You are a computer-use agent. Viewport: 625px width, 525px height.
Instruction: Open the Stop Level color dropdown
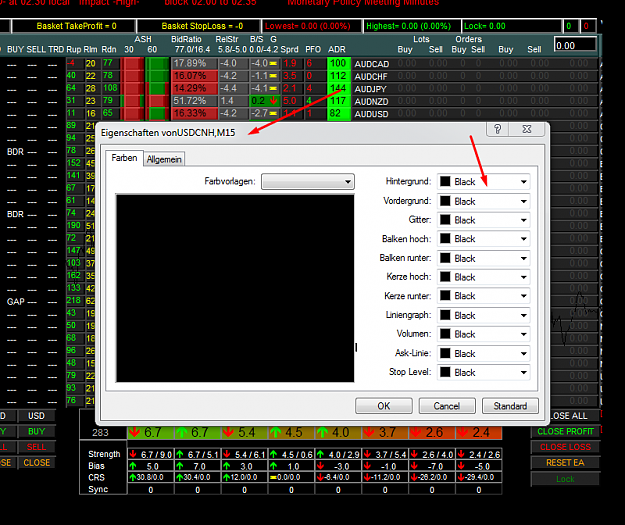(483, 372)
